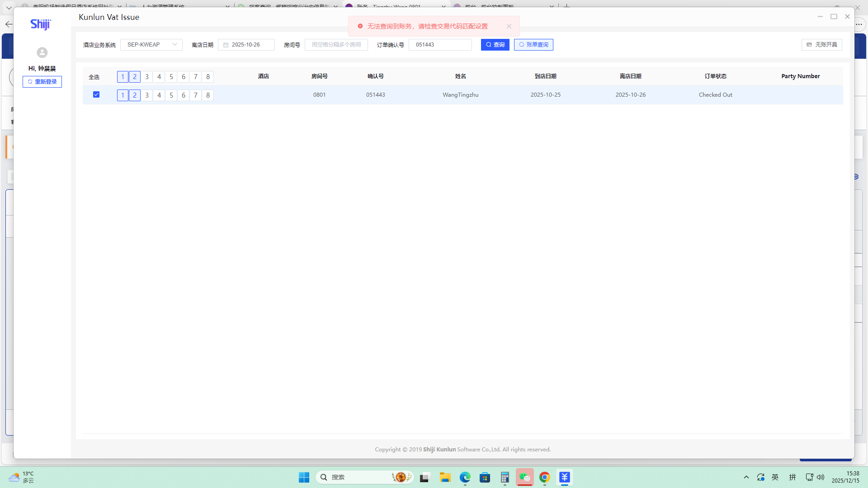Toggle folio 3 in the header row

click(x=147, y=77)
